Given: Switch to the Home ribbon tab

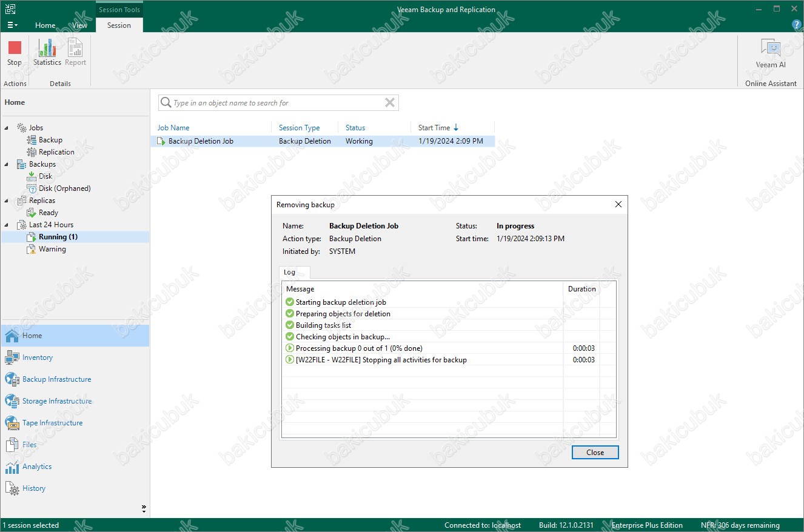Looking at the screenshot, I should click(x=45, y=25).
